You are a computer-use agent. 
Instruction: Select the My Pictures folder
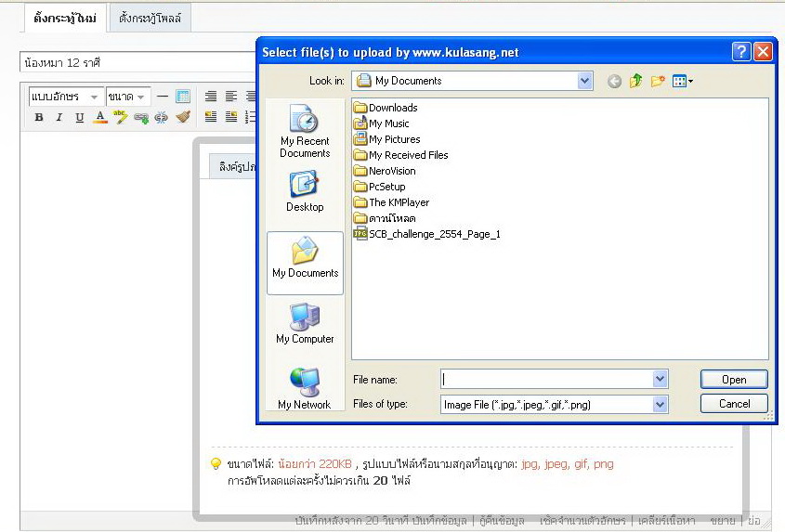(x=387, y=139)
